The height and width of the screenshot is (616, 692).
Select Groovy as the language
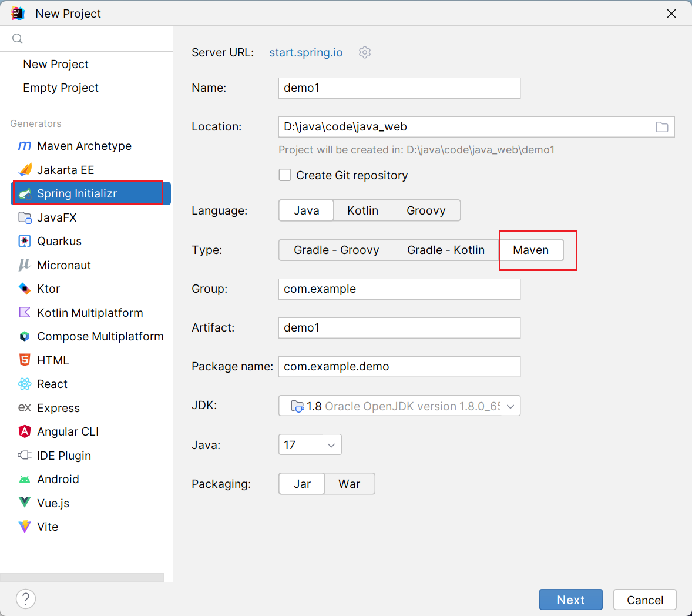426,210
